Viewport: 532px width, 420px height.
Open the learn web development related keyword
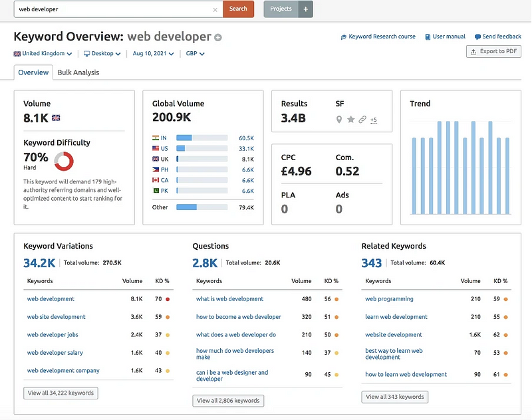396,317
